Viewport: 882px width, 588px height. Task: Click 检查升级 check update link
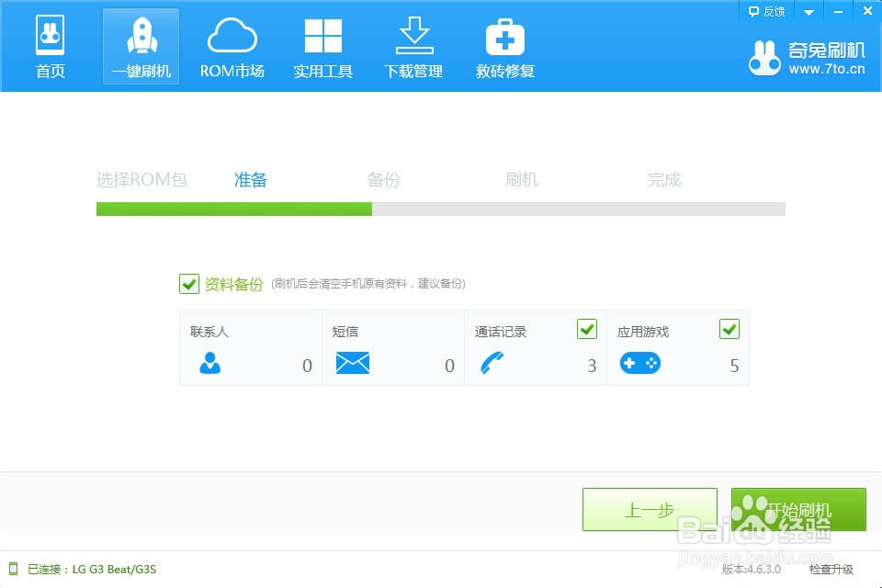831,570
